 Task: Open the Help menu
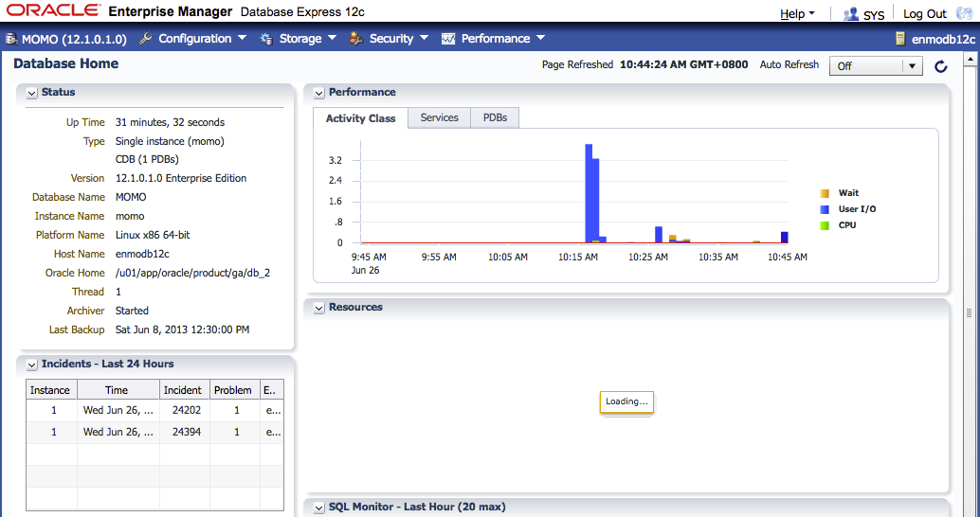797,14
